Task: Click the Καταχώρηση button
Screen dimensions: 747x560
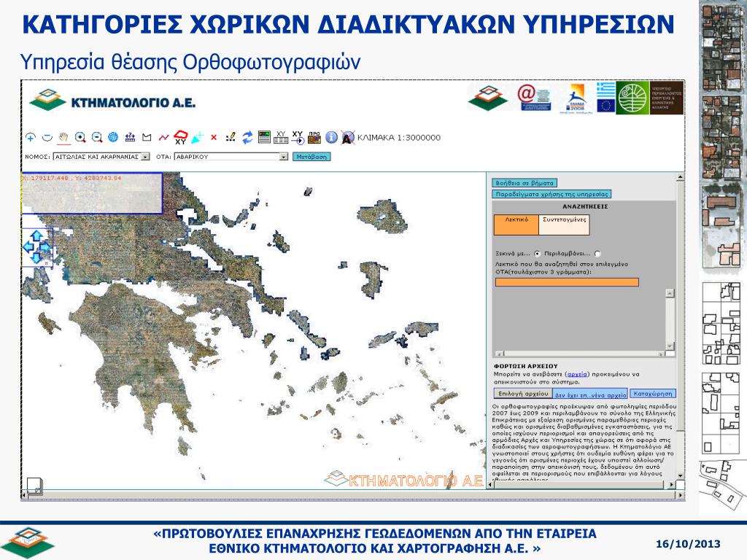Action: [x=653, y=394]
